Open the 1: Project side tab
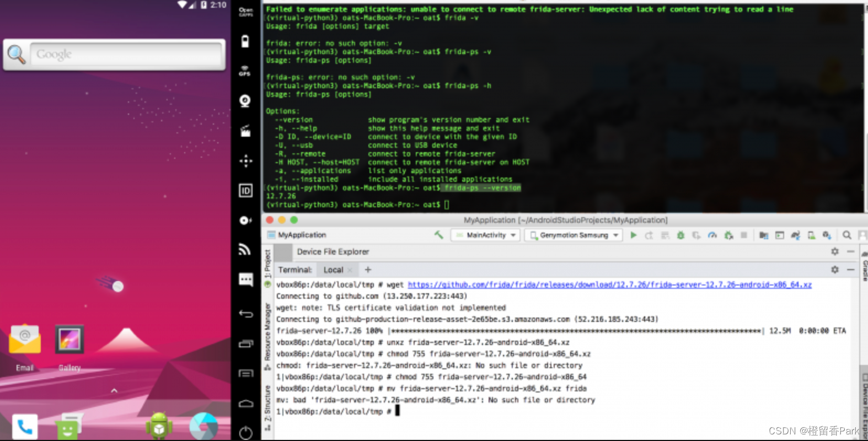The image size is (868, 441). (267, 263)
